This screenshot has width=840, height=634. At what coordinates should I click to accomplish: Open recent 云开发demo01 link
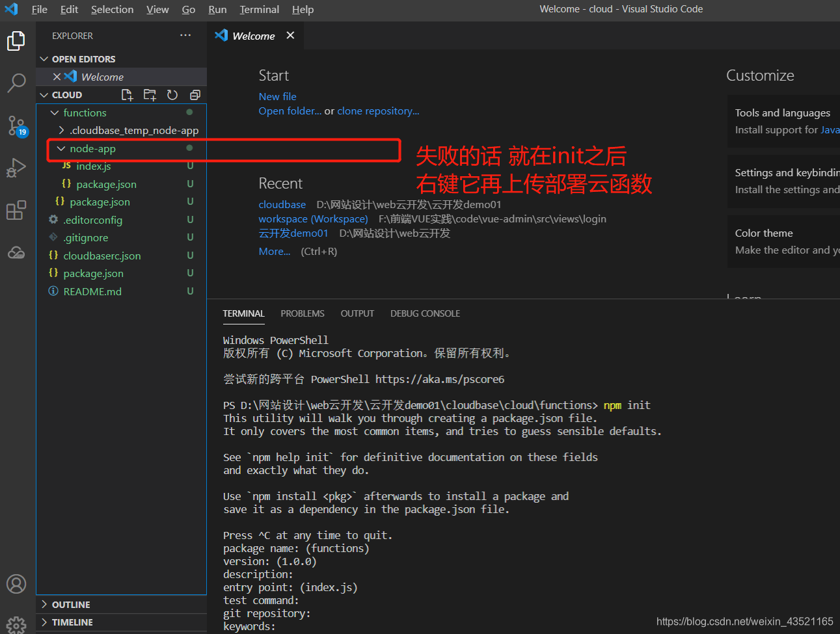point(293,233)
